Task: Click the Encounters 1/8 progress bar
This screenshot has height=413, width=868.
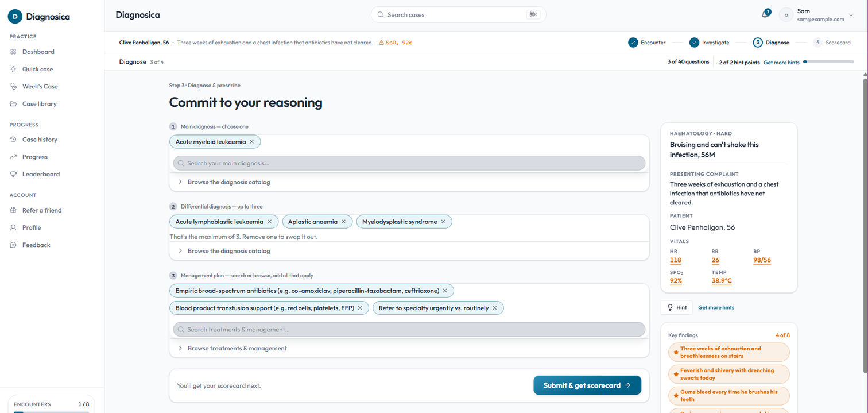Action: (52, 412)
